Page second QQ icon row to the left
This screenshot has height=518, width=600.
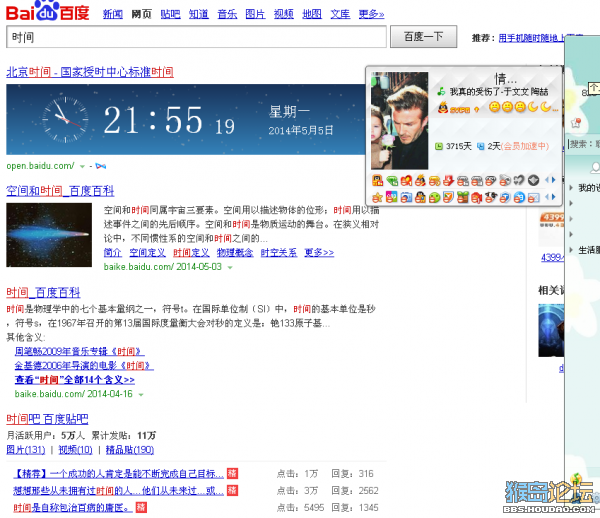coord(547,197)
